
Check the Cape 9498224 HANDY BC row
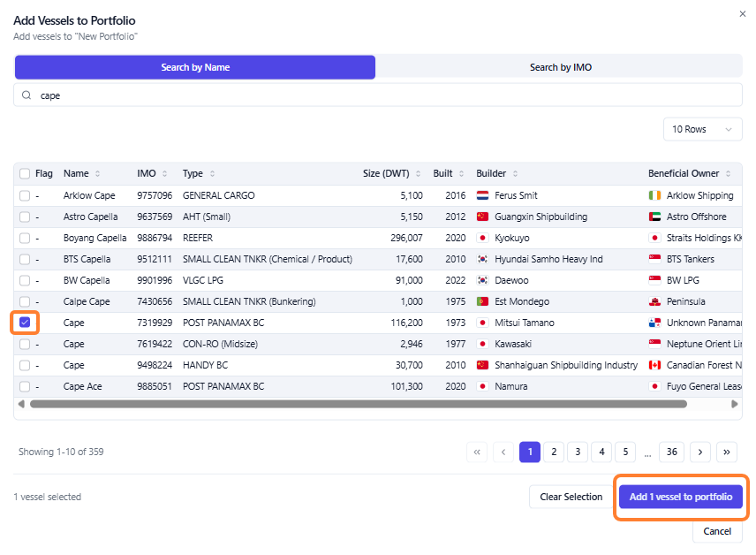coord(25,365)
